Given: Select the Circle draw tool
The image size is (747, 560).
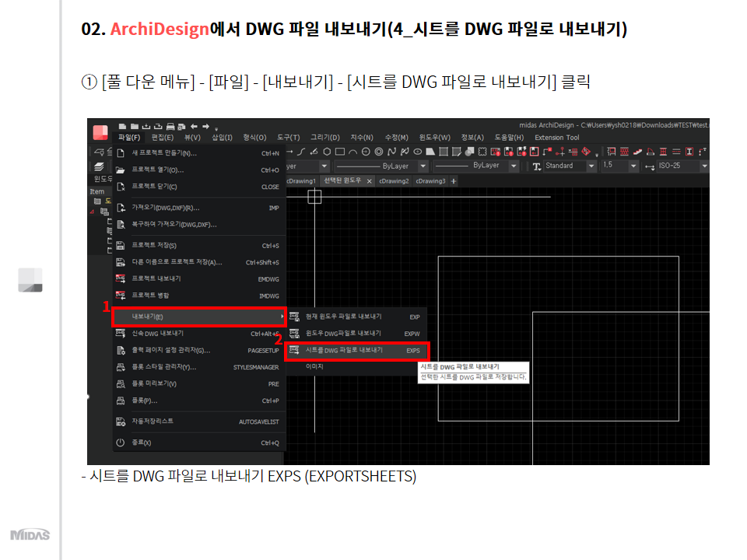Looking at the screenshot, I should point(366,152).
